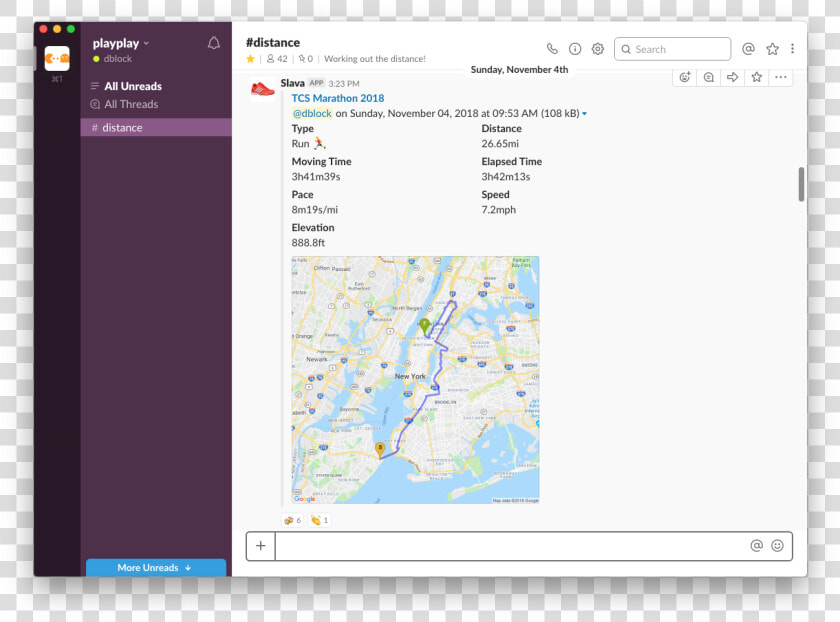Open All Unreads view
Screen dimensions: 840x622
133,86
